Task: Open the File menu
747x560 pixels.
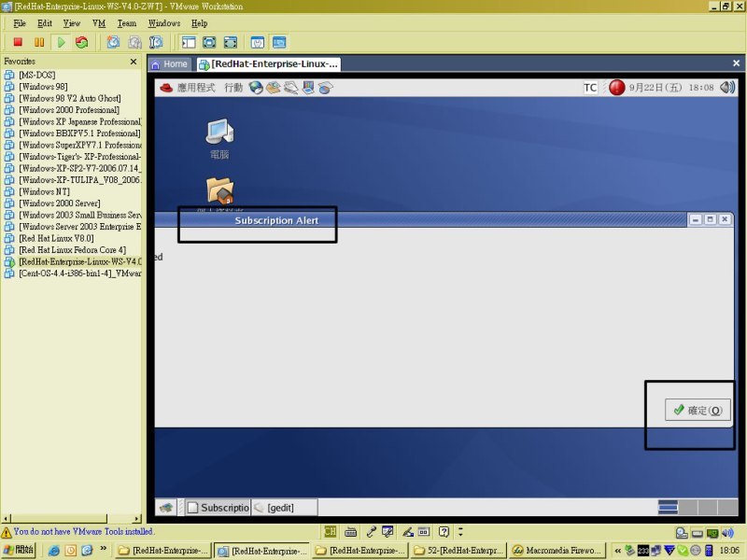Action: [20, 23]
